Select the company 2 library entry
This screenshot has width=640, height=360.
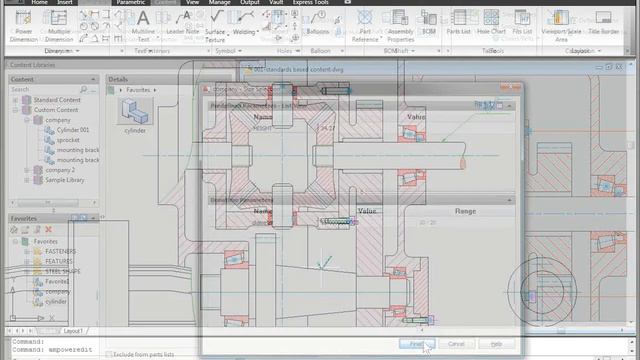coord(60,170)
